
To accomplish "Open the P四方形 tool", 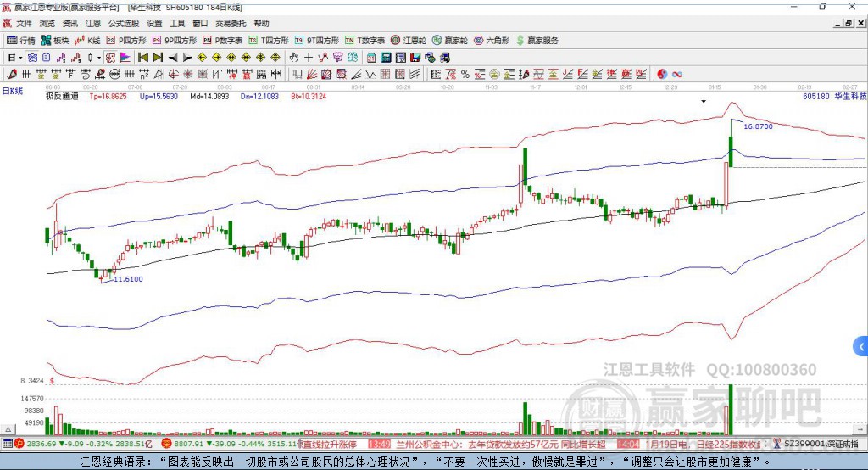I will tap(126, 41).
